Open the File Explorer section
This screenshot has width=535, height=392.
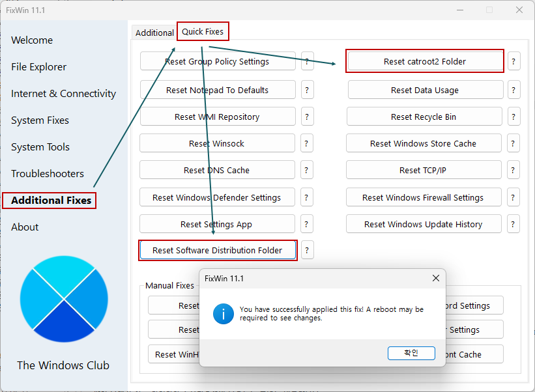coord(39,67)
